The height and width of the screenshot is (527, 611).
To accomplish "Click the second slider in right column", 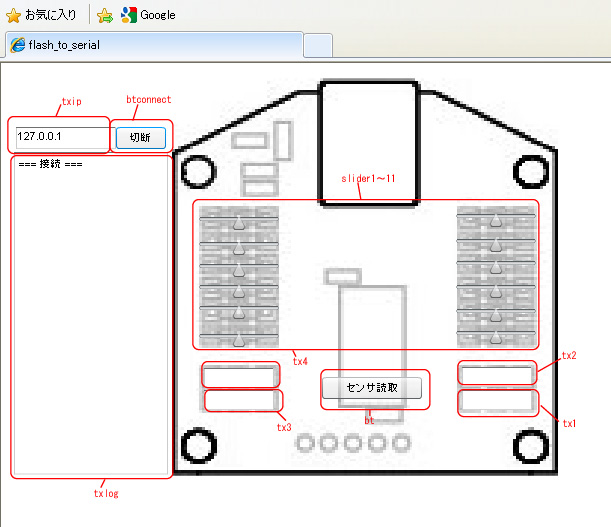I will point(496,244).
